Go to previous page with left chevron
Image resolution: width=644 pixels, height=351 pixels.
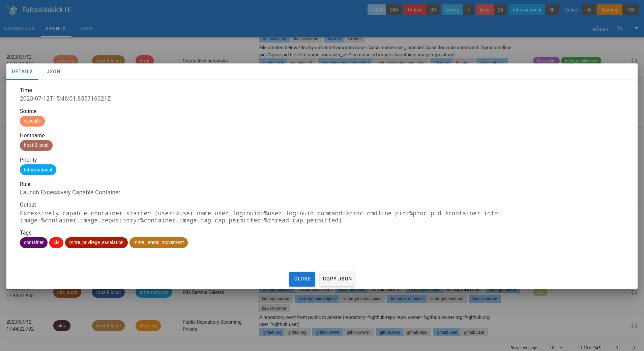(x=617, y=347)
